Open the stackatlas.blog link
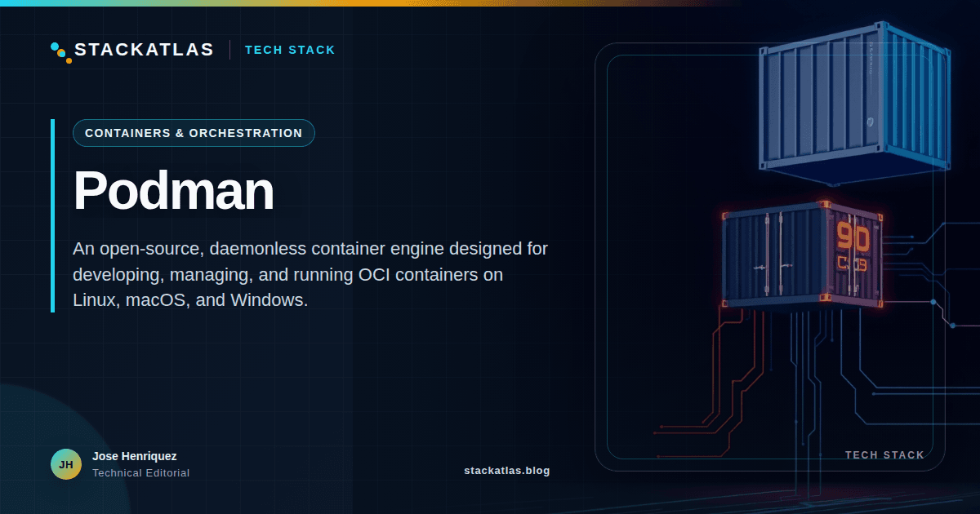The width and height of the screenshot is (980, 514). [x=506, y=471]
